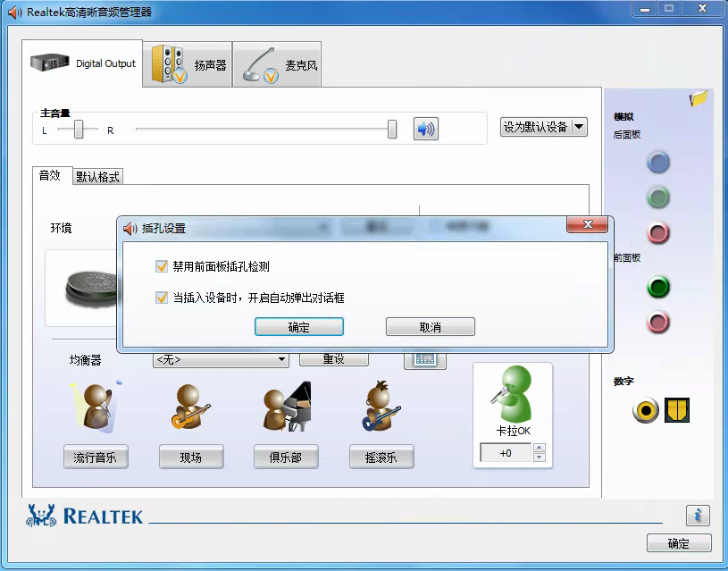Expand the 设为默认设备 dropdown arrow
Viewport: 728px width, 571px height.
tap(579, 127)
